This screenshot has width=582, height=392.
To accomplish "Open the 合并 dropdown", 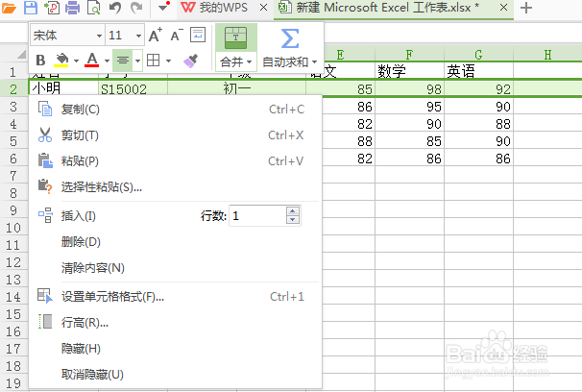I will coord(236,61).
